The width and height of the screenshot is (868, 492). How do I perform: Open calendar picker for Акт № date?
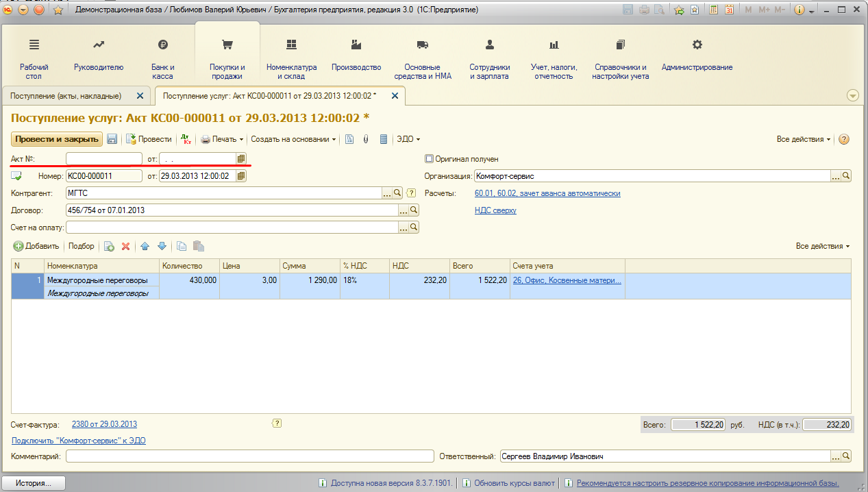[241, 158]
